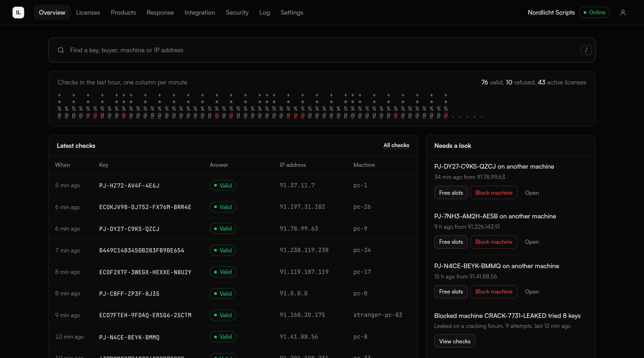This screenshot has width=644, height=358.
Task: Click IP address 91.37.11.7
Action: tap(297, 185)
